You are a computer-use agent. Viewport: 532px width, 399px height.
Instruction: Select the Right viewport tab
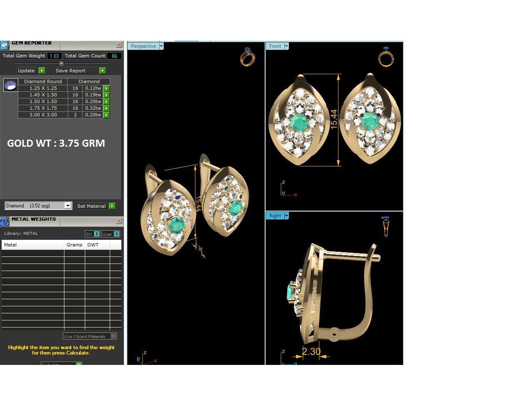[275, 216]
